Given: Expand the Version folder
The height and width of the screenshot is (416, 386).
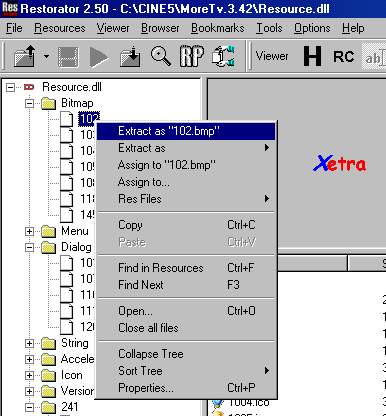Looking at the screenshot, I should (x=30, y=391).
